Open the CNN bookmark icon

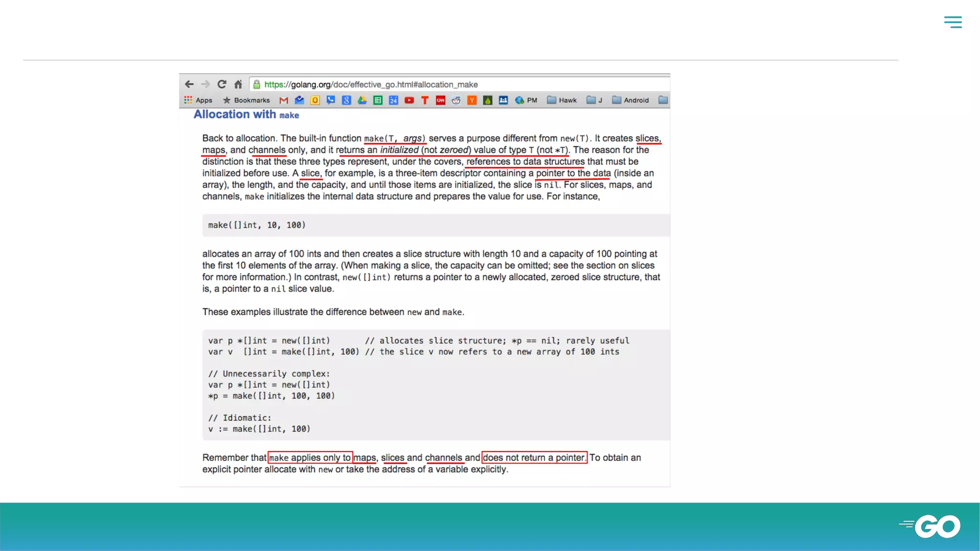click(x=440, y=100)
